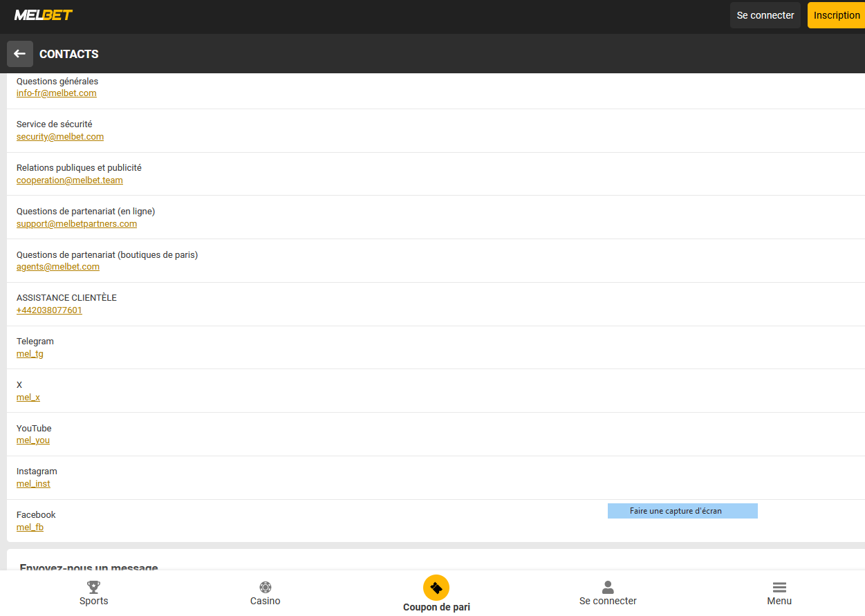Call the +442038077601 support number
The width and height of the screenshot is (865, 616).
(49, 310)
